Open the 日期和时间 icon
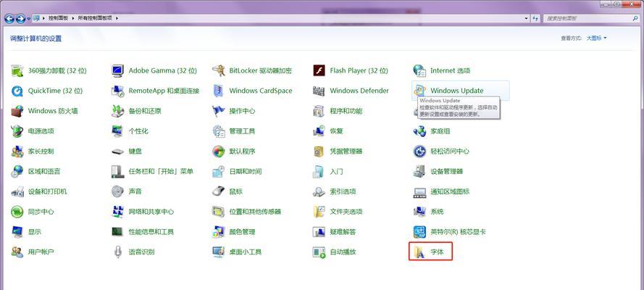The width and height of the screenshot is (644, 290). click(219, 171)
